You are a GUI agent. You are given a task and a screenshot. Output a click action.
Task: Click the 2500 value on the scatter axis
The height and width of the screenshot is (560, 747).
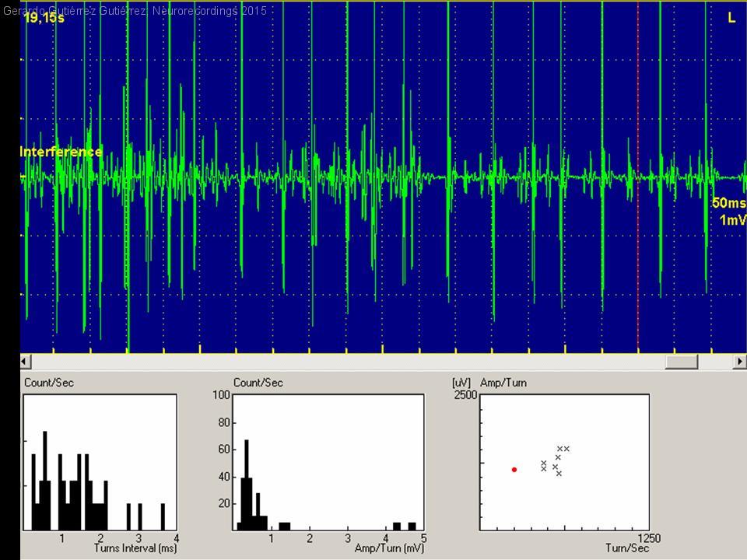pyautogui.click(x=465, y=395)
